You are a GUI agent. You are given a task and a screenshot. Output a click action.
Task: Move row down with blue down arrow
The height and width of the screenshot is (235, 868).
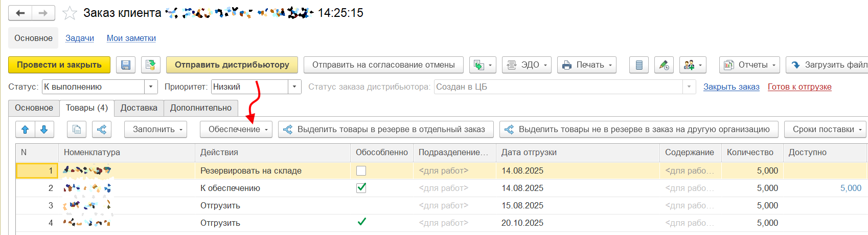[x=44, y=130]
